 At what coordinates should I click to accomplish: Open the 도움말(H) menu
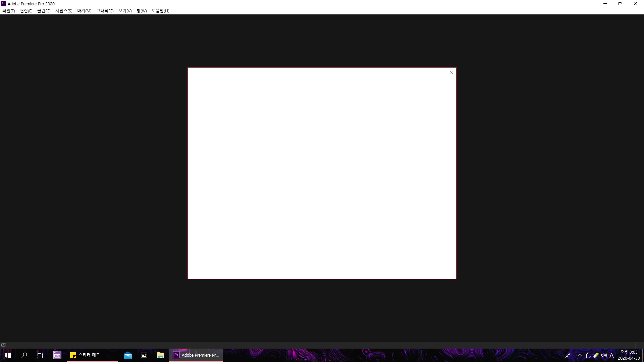tap(160, 11)
